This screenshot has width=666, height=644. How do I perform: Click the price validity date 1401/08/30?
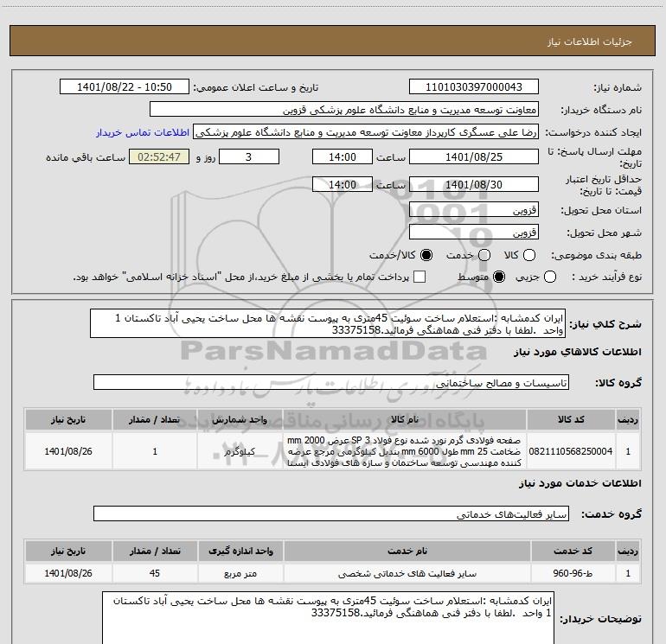(x=474, y=184)
